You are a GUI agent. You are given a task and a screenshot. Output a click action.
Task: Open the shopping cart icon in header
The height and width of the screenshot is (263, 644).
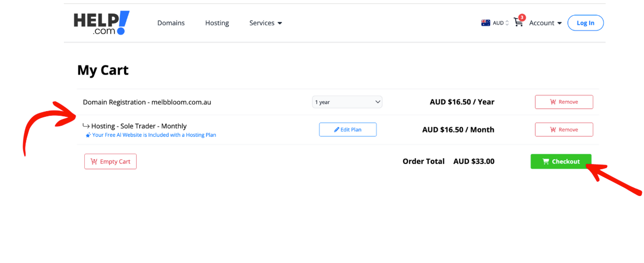518,23
